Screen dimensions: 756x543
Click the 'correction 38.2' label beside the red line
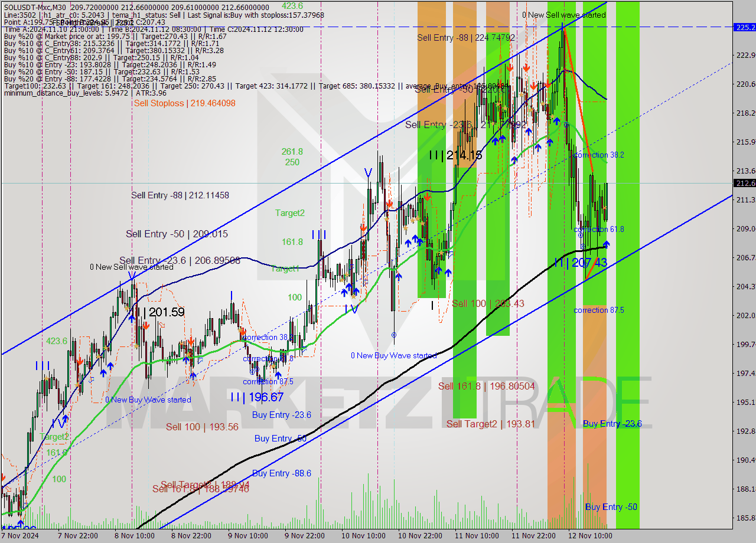pos(599,155)
